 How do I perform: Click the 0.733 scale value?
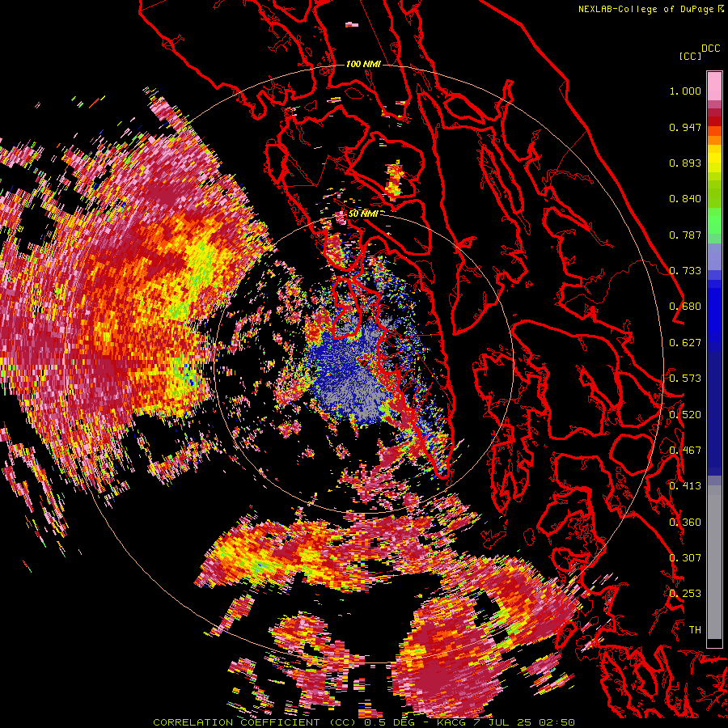685,271
